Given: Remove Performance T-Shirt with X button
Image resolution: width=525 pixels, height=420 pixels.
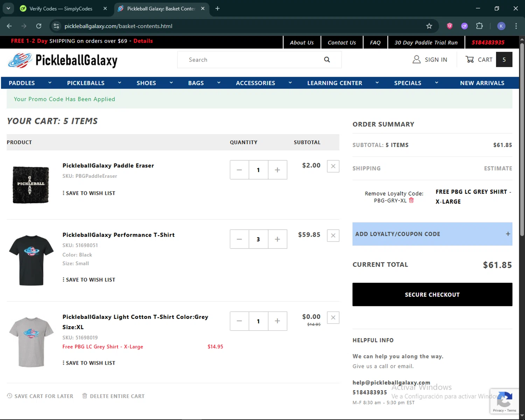Looking at the screenshot, I should tap(333, 236).
